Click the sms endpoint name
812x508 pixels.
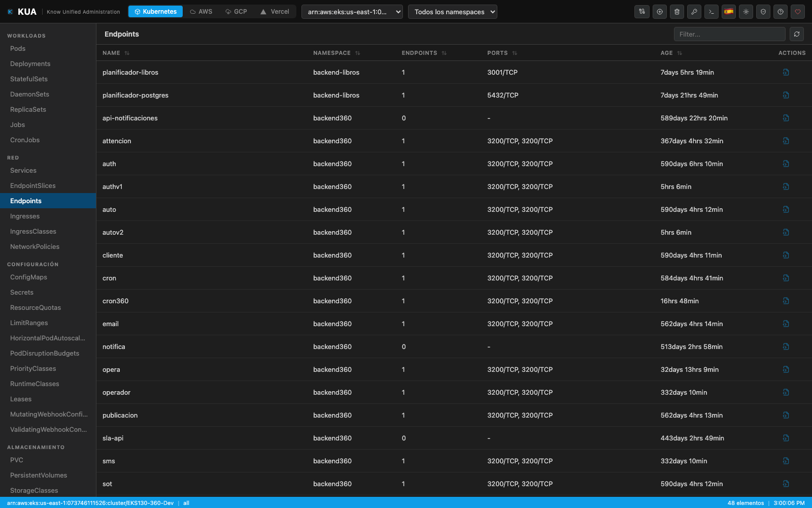[x=109, y=461]
